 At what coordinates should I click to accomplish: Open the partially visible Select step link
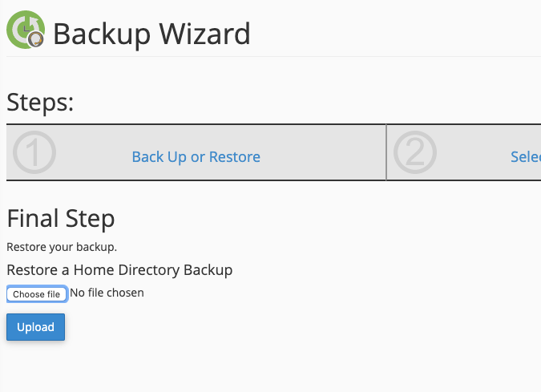[526, 157]
